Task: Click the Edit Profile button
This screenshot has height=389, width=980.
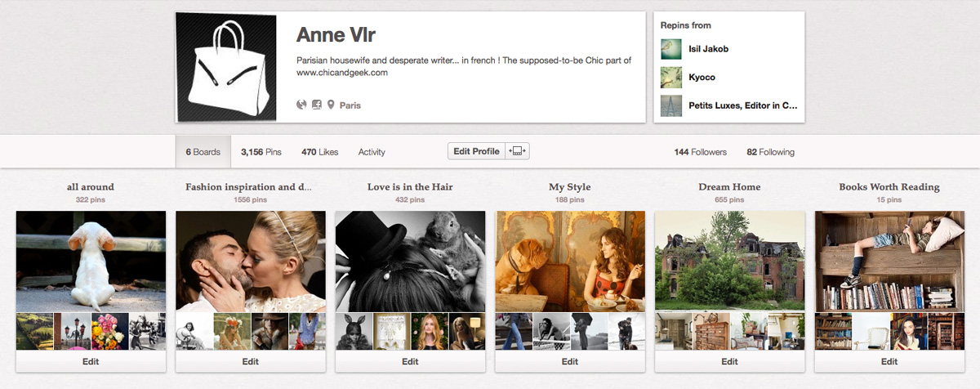Action: (476, 151)
